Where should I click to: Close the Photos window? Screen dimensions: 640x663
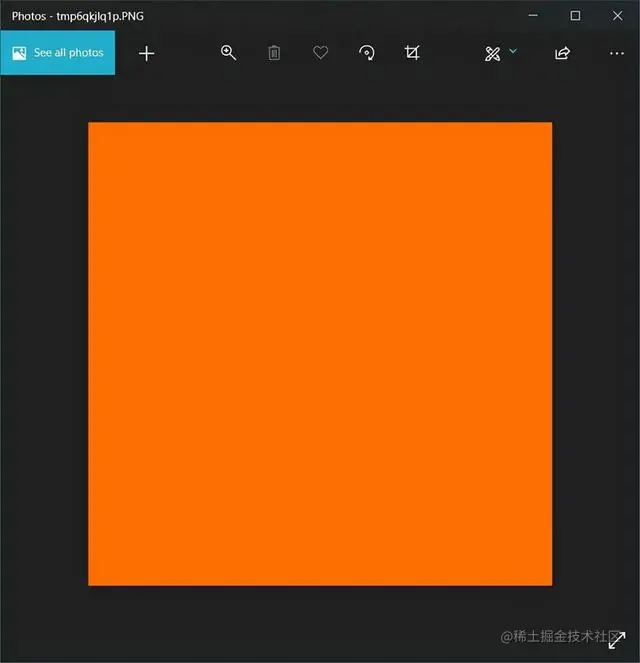point(618,16)
